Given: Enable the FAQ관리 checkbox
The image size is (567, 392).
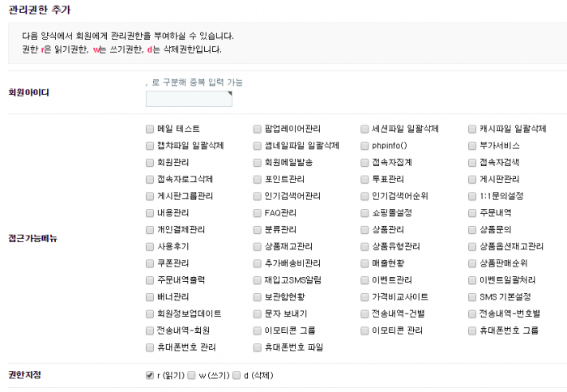Looking at the screenshot, I should pyautogui.click(x=258, y=213).
